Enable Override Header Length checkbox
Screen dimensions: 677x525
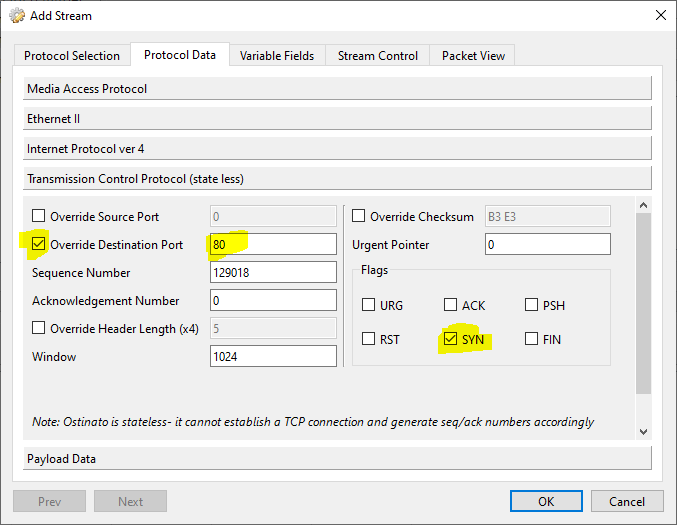(38, 328)
